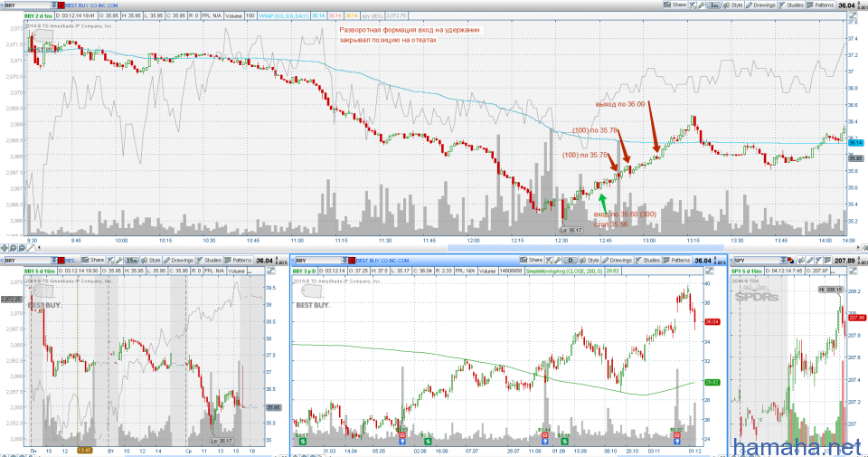Expand symbol dropdown in daily BBY chart

344,261
